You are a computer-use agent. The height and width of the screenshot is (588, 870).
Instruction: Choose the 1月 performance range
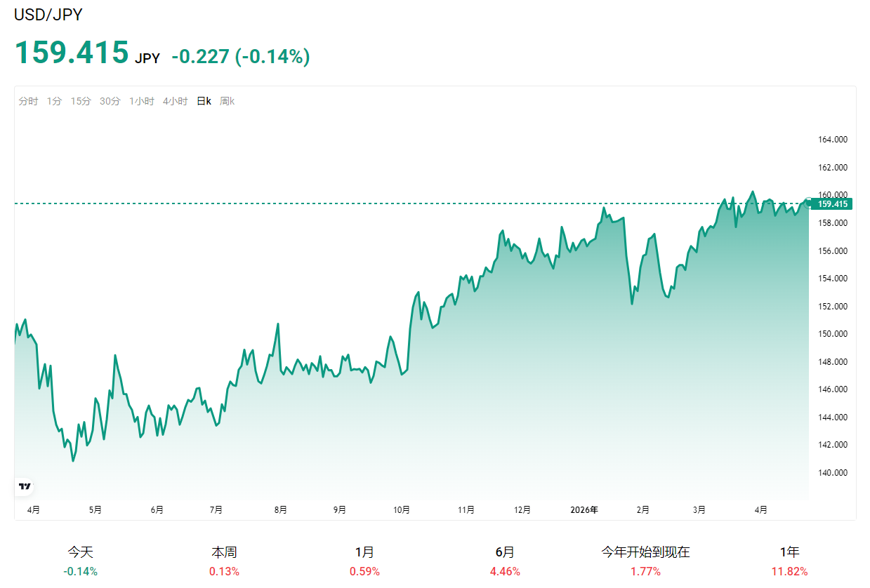[364, 561]
